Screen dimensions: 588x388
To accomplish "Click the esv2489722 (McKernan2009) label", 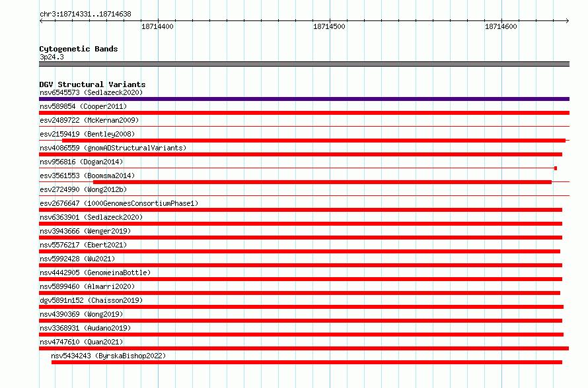I will (89, 120).
